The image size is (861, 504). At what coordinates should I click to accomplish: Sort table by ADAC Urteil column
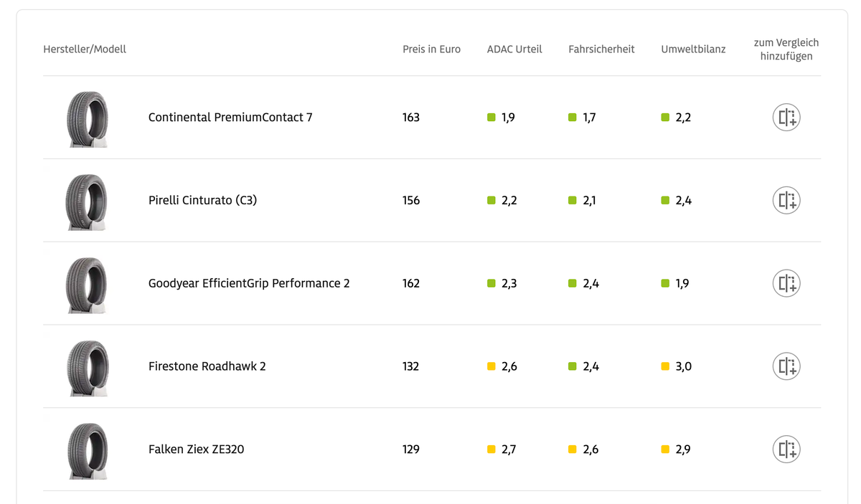pos(514,49)
